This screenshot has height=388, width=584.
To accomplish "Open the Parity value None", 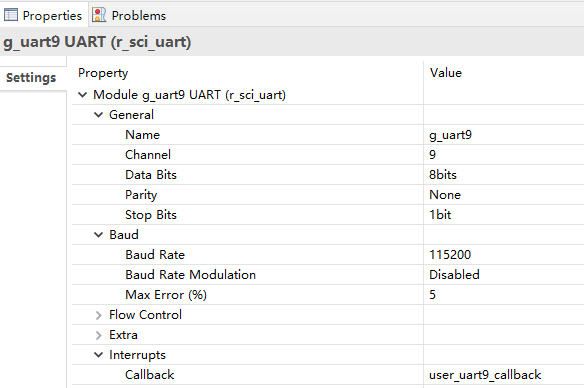I will [x=445, y=195].
